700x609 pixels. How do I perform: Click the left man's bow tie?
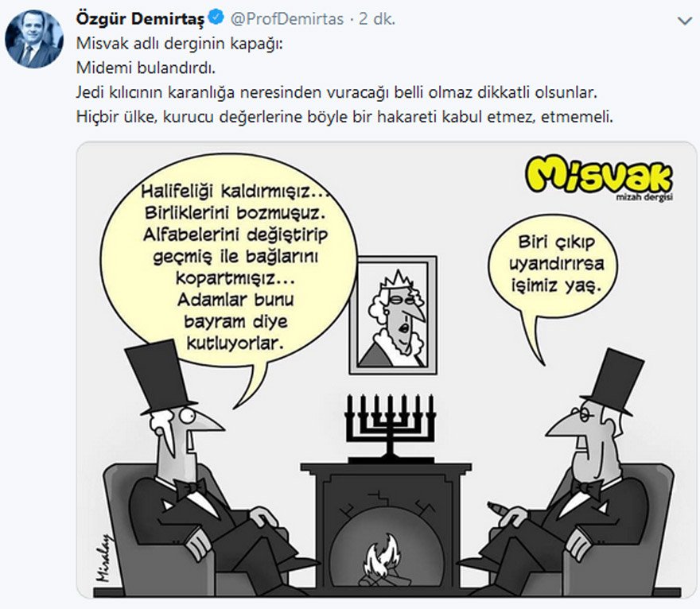pyautogui.click(x=190, y=487)
